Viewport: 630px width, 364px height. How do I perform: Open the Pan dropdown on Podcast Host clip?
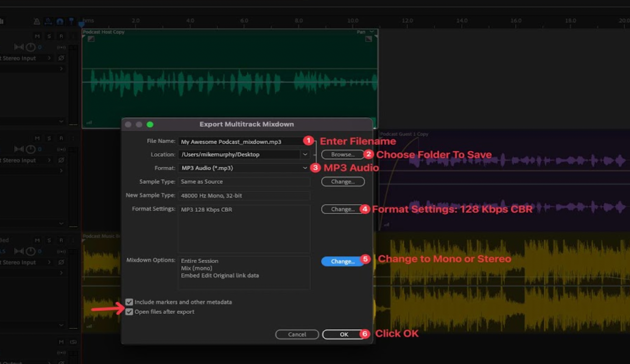(372, 32)
